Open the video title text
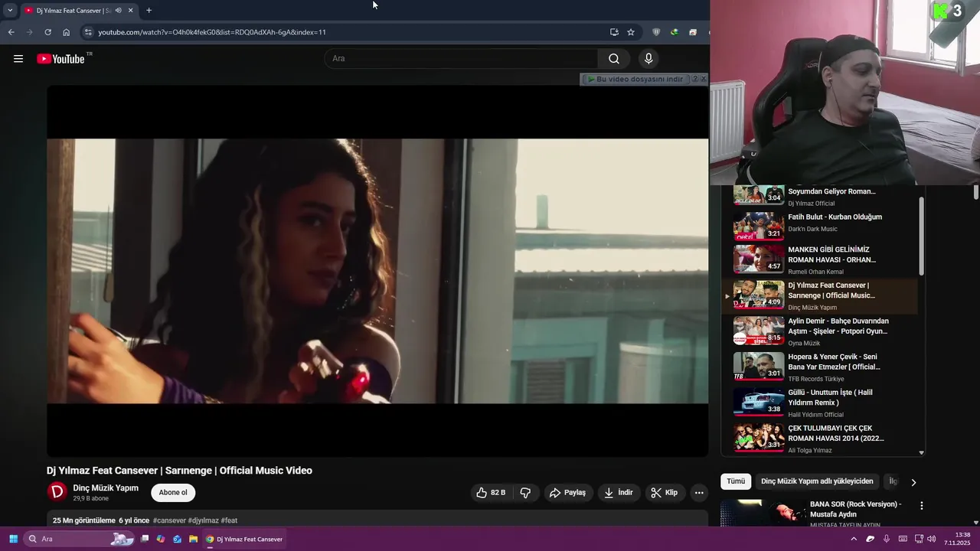Screen dimensions: 980x551 pyautogui.click(x=179, y=471)
